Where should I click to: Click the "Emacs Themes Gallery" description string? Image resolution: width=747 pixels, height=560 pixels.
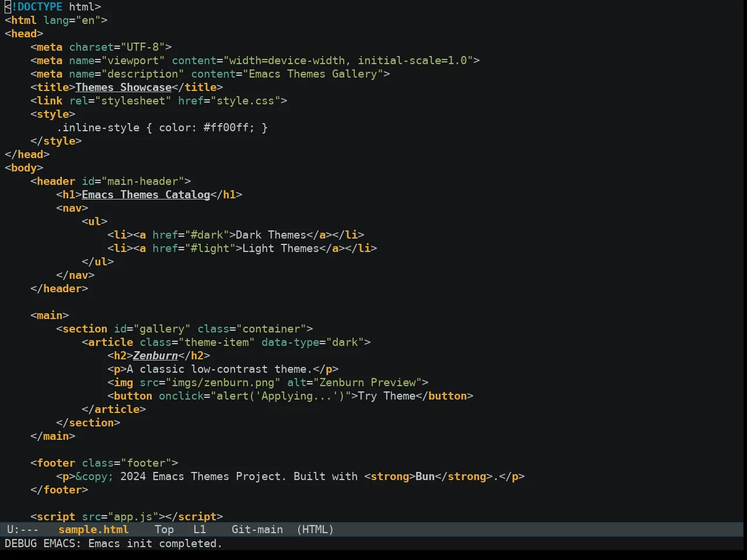tap(312, 74)
